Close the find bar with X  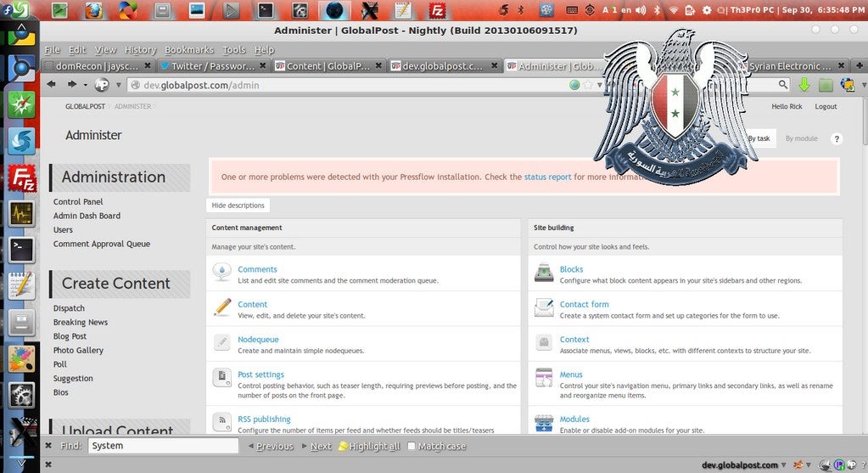(x=48, y=445)
